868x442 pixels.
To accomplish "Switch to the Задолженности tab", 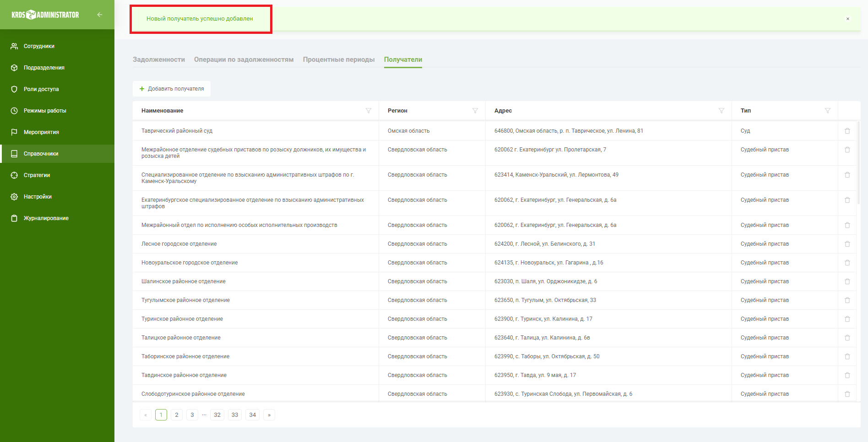I will pyautogui.click(x=159, y=59).
